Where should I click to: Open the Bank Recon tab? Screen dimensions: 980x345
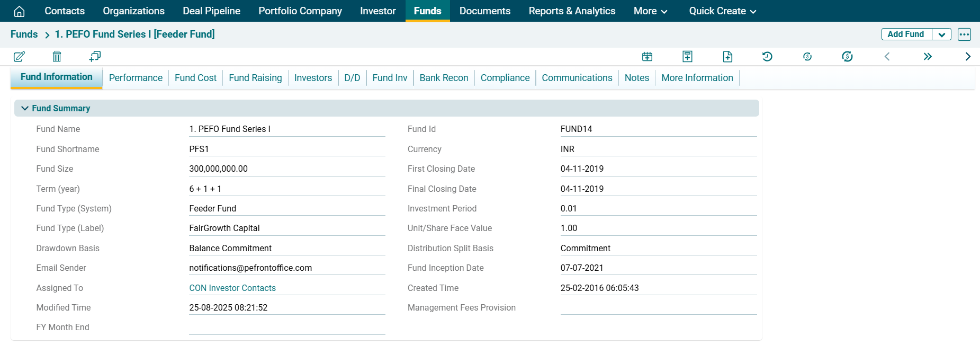point(444,78)
